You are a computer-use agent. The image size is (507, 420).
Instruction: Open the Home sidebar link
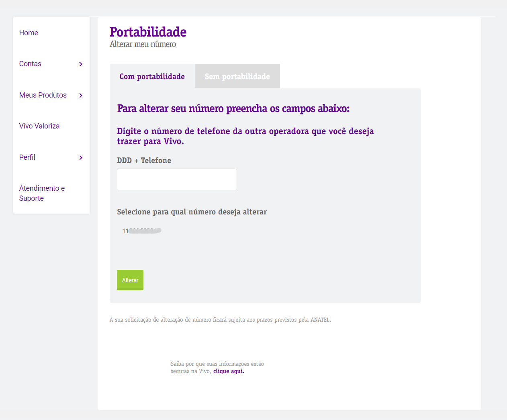(x=29, y=33)
